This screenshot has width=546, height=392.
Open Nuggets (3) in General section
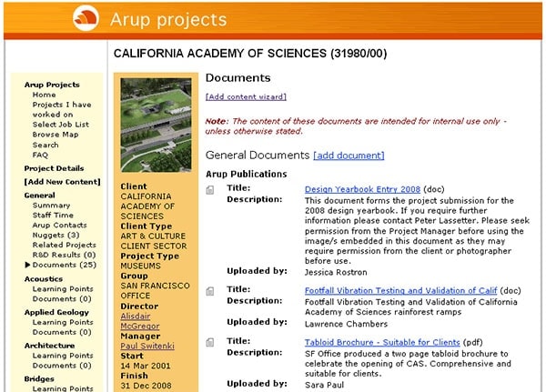point(56,235)
